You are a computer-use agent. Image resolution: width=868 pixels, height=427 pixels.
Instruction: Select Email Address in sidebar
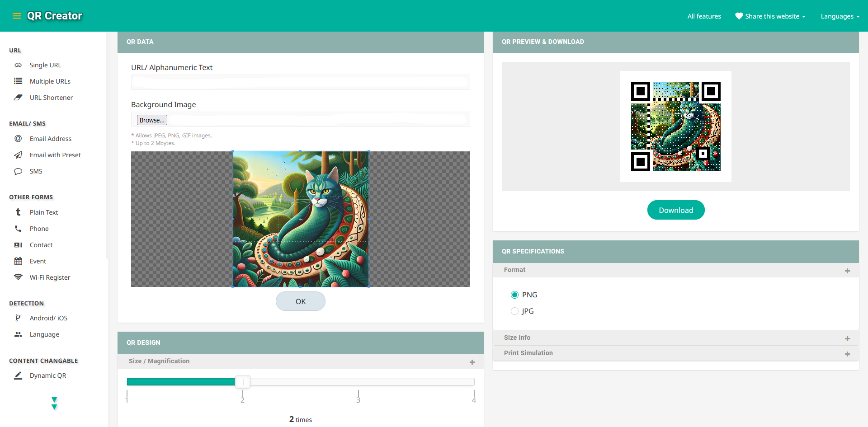coord(51,139)
